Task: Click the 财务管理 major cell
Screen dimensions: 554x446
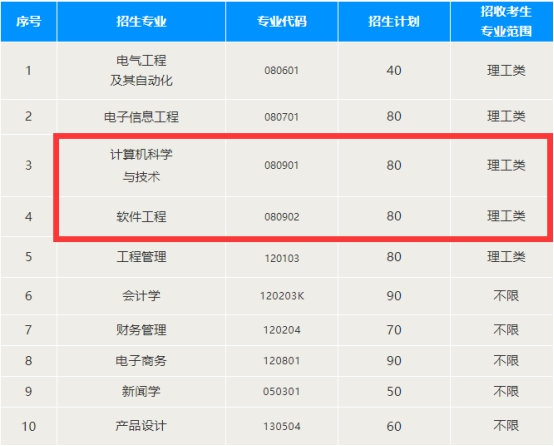Action: (x=141, y=330)
